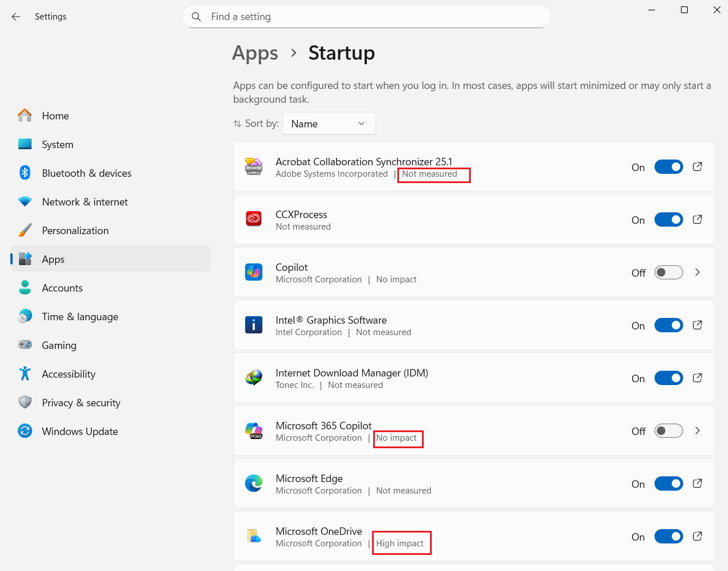Open external link icon for CCXProcess

pyautogui.click(x=698, y=220)
